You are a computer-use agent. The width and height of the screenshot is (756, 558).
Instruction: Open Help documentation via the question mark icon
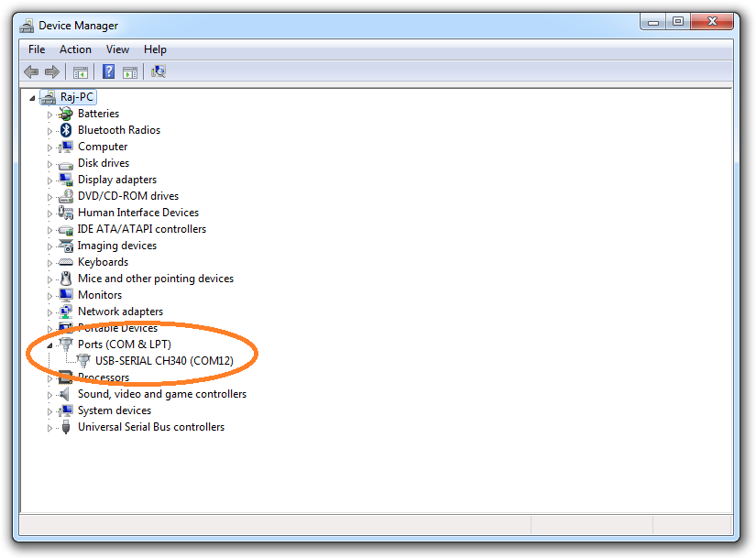tap(108, 71)
